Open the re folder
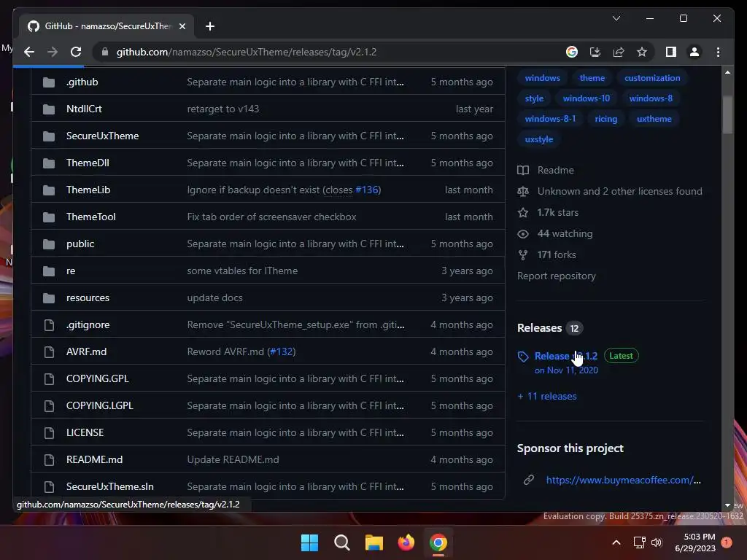The height and width of the screenshot is (560, 747). (x=71, y=271)
